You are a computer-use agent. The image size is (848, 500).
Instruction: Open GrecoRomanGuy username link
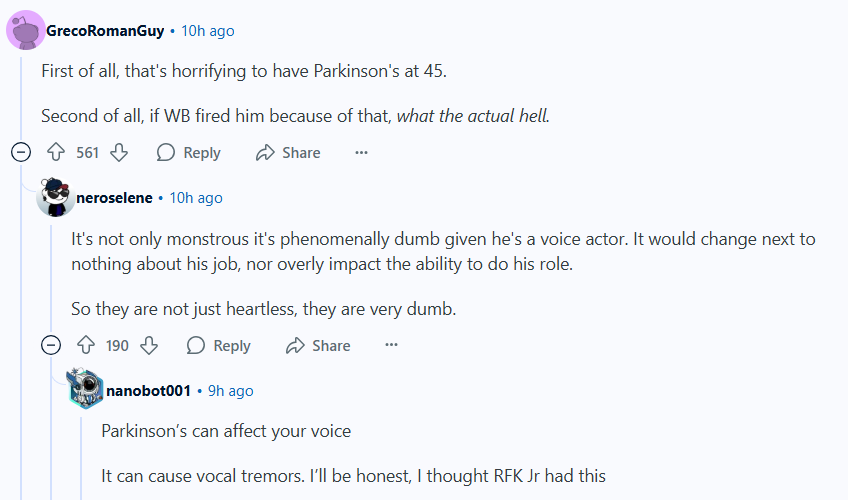[105, 31]
